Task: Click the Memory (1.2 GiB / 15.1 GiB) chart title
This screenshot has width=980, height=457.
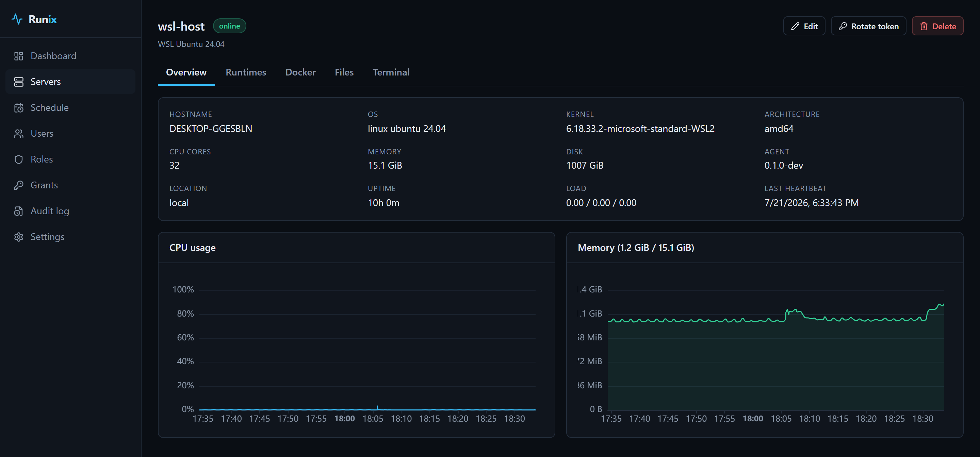Action: click(636, 248)
